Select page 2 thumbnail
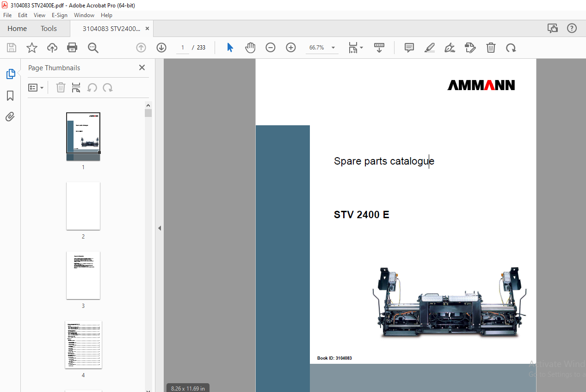 point(83,206)
